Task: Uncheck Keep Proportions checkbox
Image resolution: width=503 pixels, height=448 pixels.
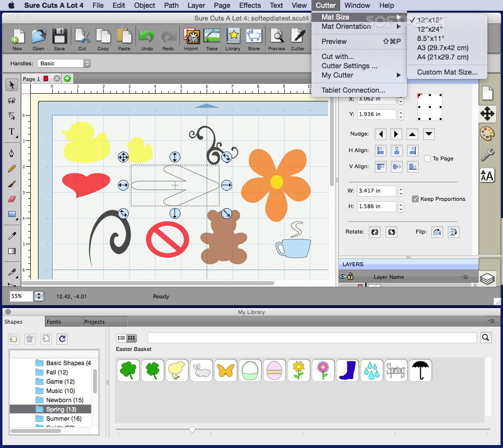Action: pyautogui.click(x=415, y=199)
